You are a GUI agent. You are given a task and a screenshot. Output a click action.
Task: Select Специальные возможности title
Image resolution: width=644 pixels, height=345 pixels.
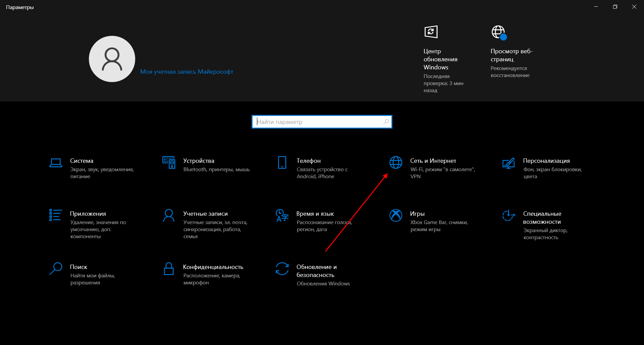click(542, 218)
